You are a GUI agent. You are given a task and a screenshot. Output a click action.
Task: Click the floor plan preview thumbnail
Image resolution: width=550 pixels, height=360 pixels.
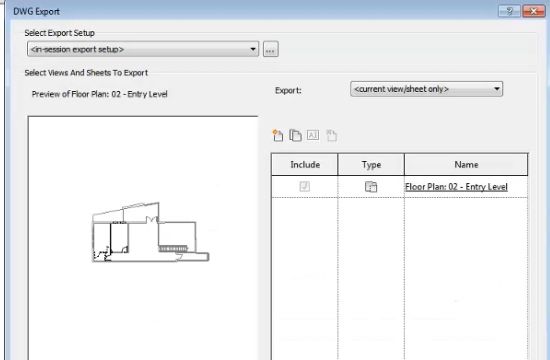point(150,232)
